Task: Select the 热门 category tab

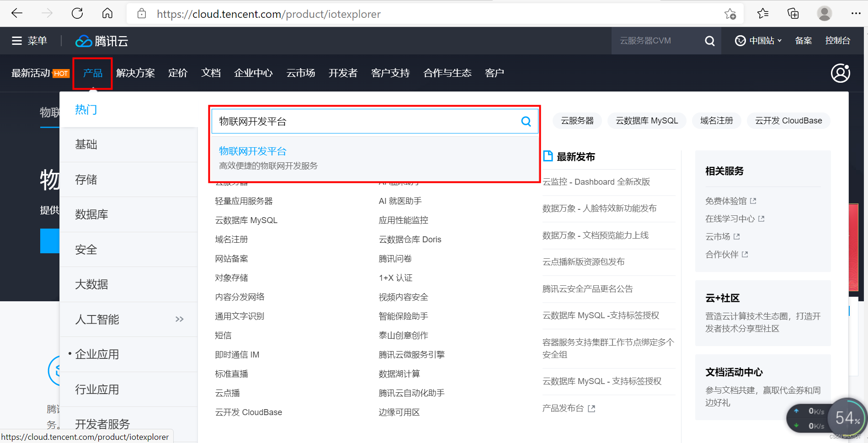Action: [x=86, y=110]
